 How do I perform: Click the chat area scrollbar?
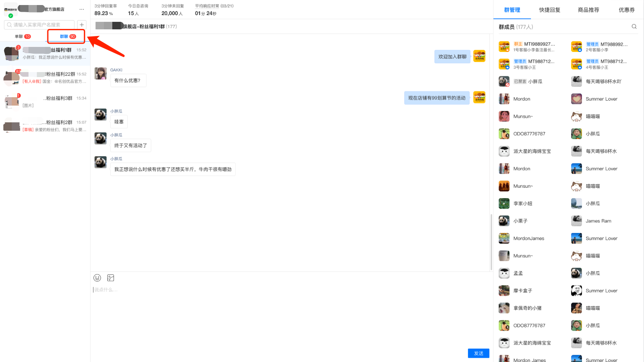point(491,242)
